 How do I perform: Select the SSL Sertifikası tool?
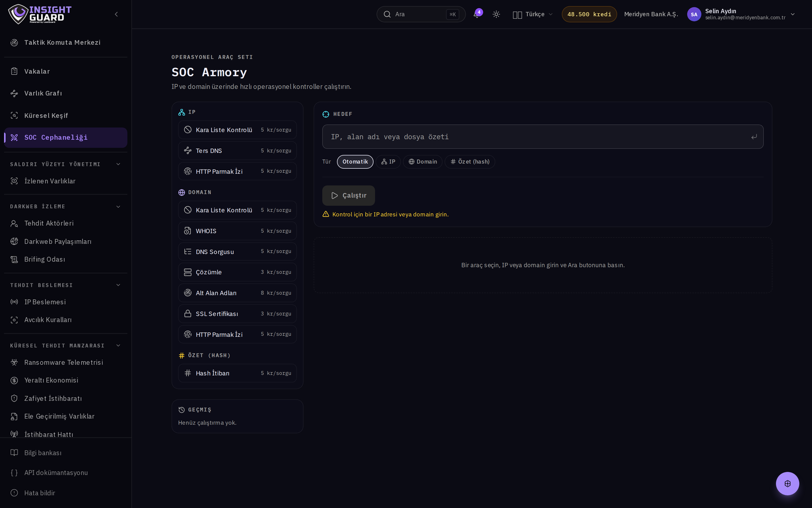pos(238,314)
